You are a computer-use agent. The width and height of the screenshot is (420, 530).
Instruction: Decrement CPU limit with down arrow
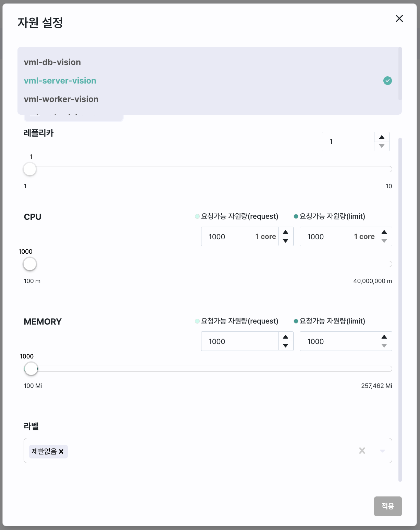tap(384, 241)
